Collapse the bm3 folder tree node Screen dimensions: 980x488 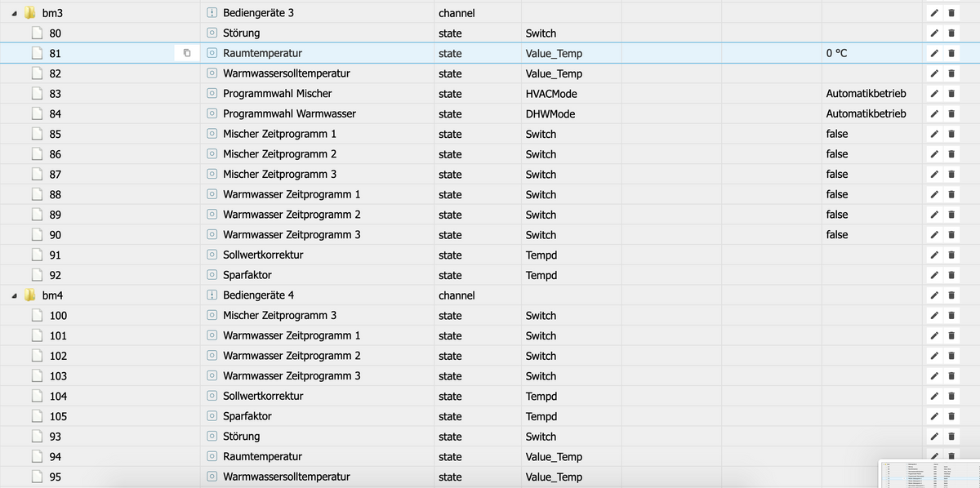click(15, 13)
